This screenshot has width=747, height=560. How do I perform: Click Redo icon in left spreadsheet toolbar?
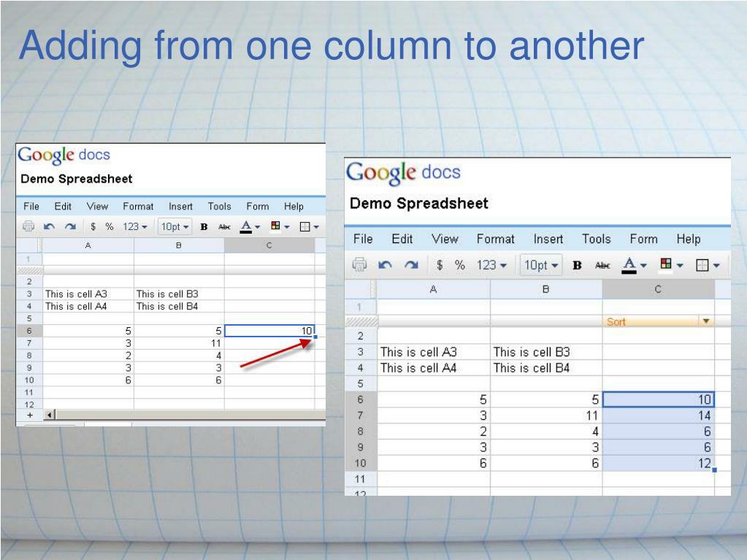tap(71, 226)
